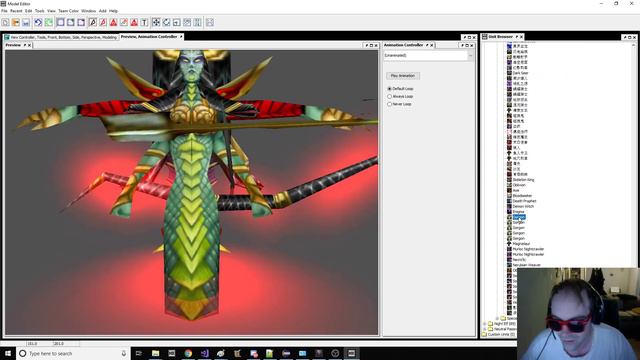Open the animation selection dropdown arrow

point(471,56)
